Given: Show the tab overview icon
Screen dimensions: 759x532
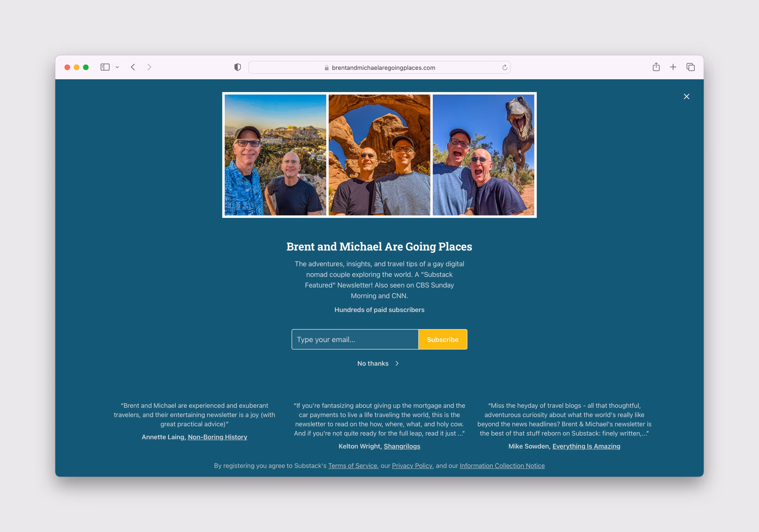Looking at the screenshot, I should [x=690, y=67].
